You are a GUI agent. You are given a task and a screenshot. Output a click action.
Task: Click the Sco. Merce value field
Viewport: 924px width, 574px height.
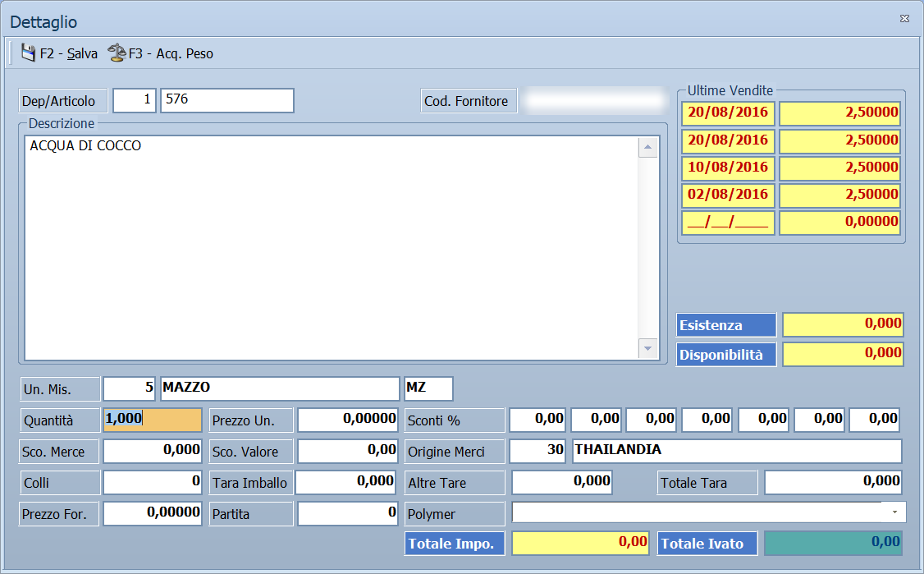coord(153,451)
